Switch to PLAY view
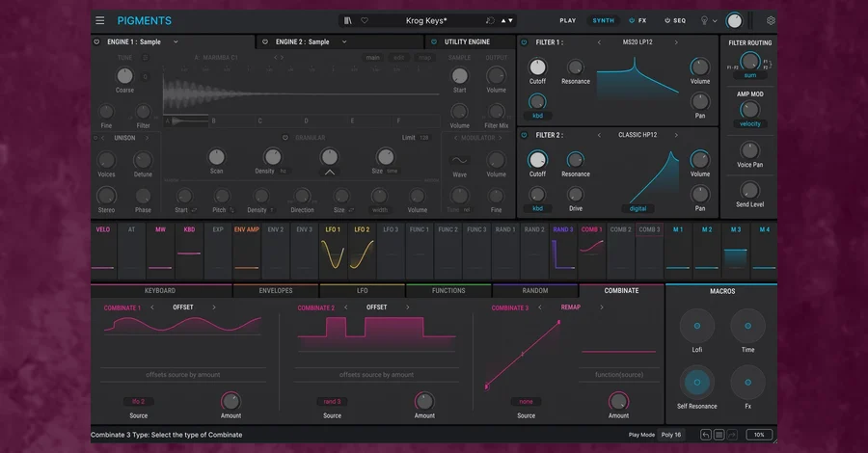 coord(567,20)
